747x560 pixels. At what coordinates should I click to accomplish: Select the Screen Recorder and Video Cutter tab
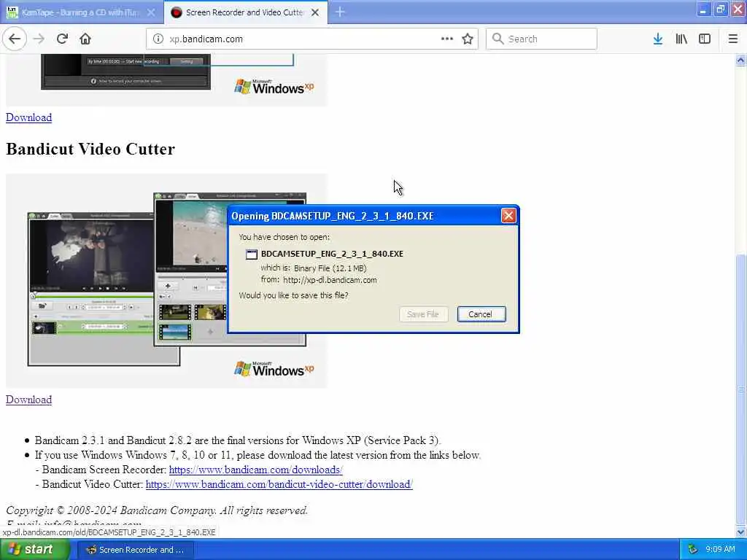pyautogui.click(x=246, y=12)
